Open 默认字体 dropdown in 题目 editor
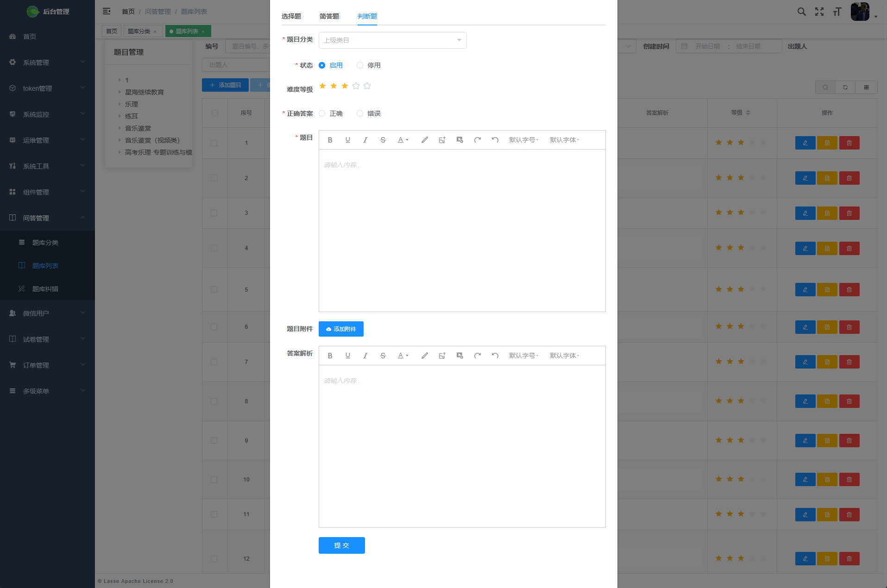Image resolution: width=887 pixels, height=588 pixels. pos(564,140)
